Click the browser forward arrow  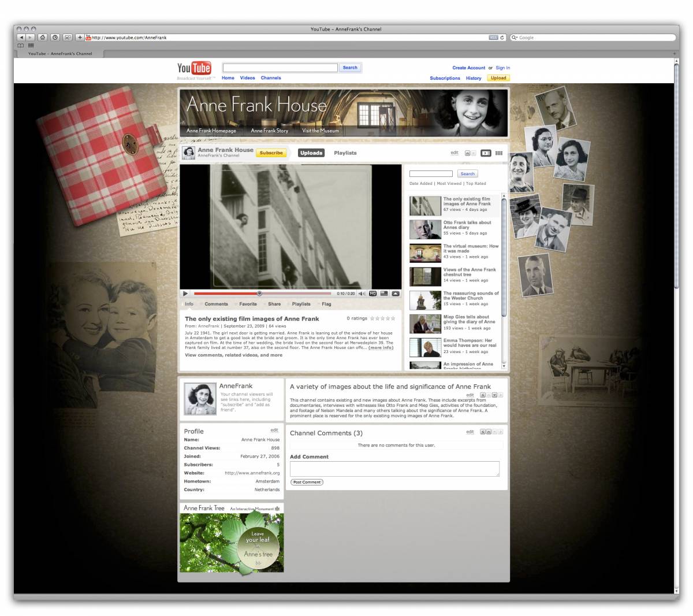click(x=31, y=38)
